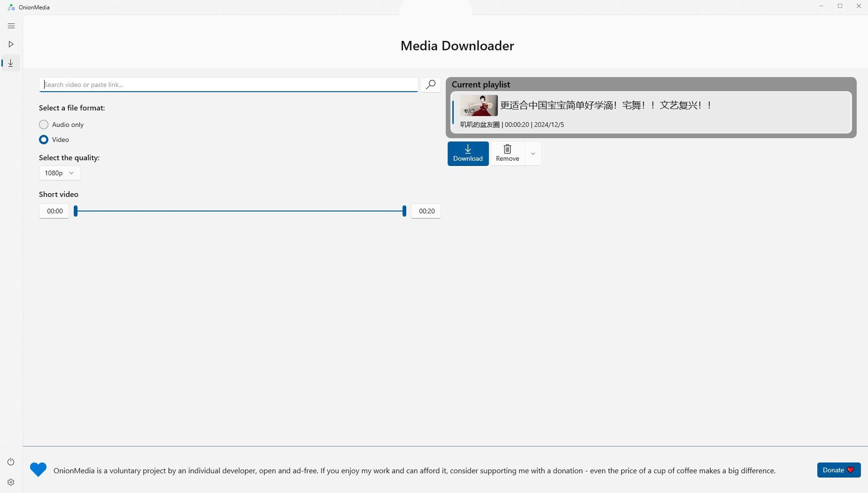The width and height of the screenshot is (868, 493).
Task: Click the power icon in sidebar
Action: click(11, 462)
